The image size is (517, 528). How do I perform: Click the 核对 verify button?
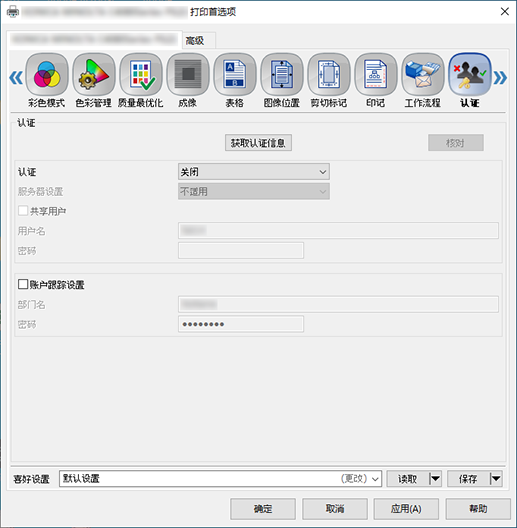pos(456,143)
